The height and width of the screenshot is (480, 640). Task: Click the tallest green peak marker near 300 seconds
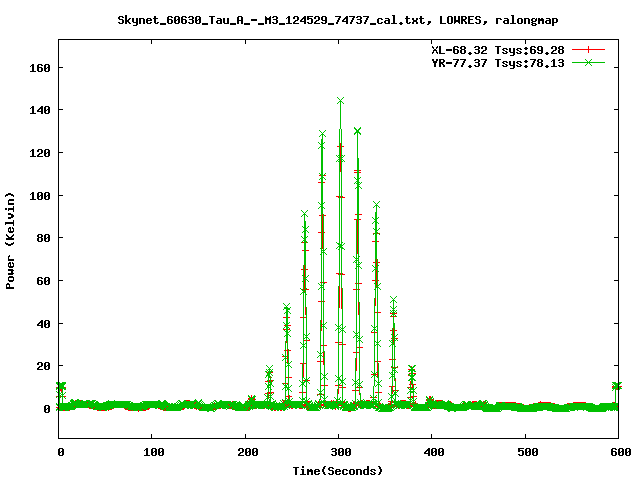[341, 101]
